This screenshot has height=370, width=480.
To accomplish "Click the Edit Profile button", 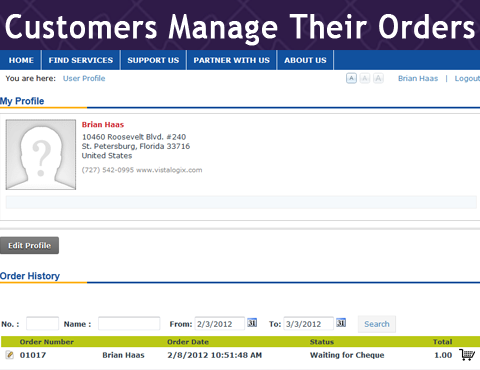I will [x=29, y=246].
